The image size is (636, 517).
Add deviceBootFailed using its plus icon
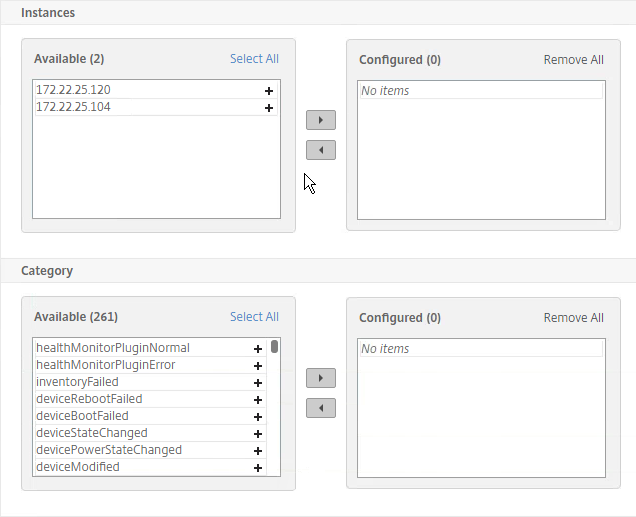tap(258, 417)
